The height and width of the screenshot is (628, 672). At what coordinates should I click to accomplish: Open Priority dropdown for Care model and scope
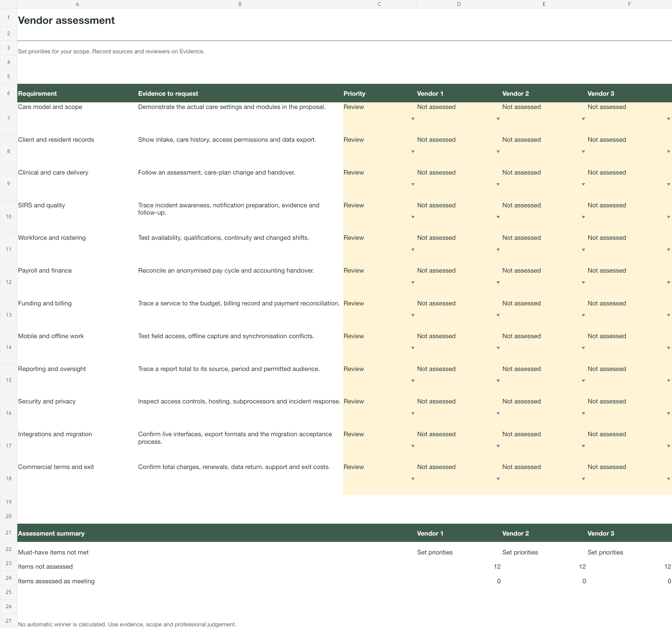coord(412,119)
